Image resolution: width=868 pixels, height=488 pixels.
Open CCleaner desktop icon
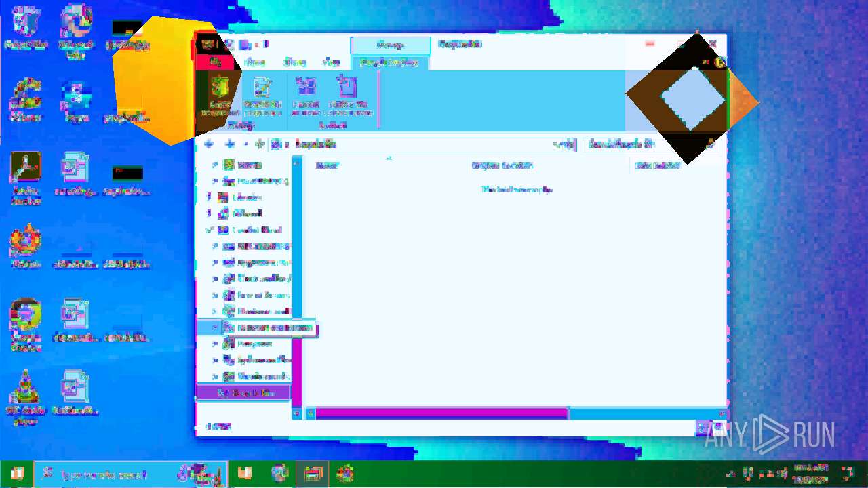(26, 100)
